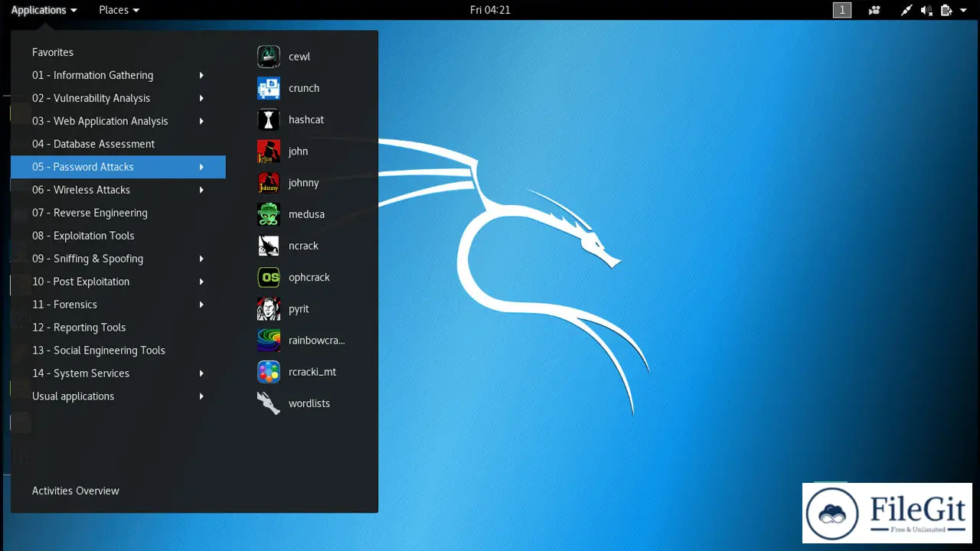Click the crunch text label

coord(304,88)
